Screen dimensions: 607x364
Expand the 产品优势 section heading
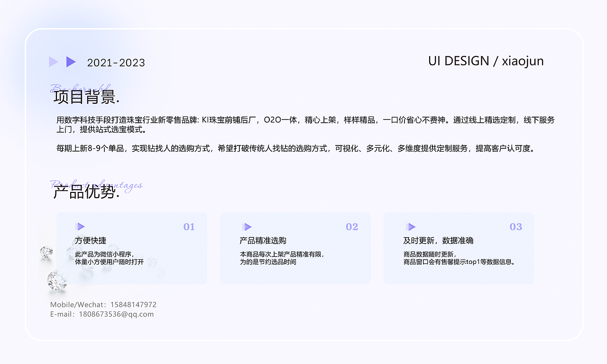86,192
